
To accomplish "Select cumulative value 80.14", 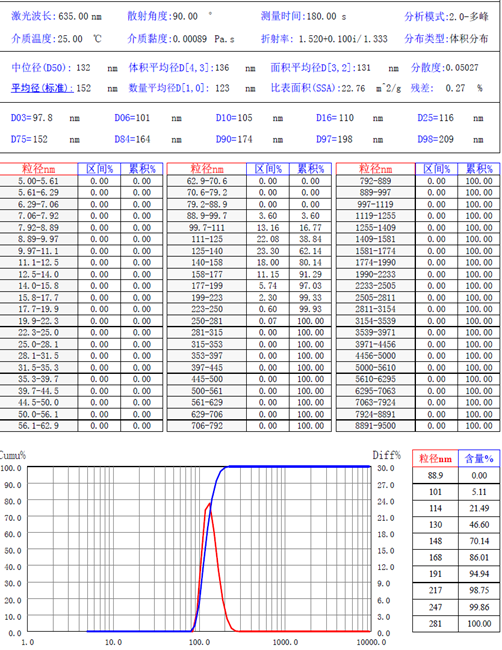I will pyautogui.click(x=310, y=262).
